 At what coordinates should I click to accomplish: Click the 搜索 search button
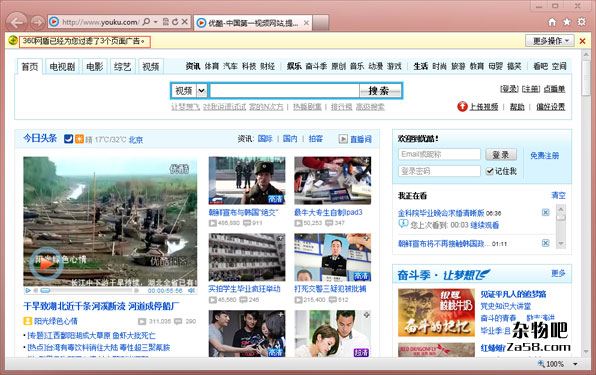point(379,91)
